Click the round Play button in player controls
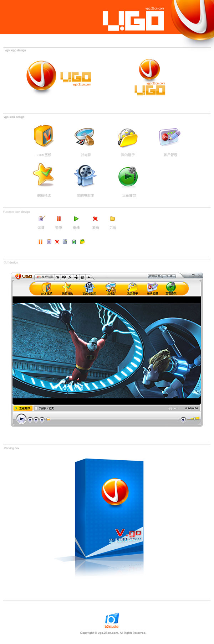This screenshot has width=214, height=644. pyautogui.click(x=21, y=419)
